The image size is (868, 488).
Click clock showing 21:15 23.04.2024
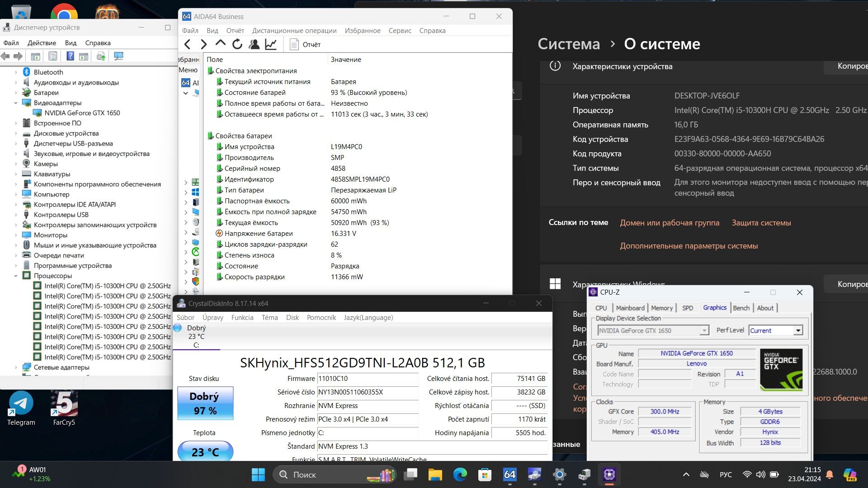tap(804, 474)
